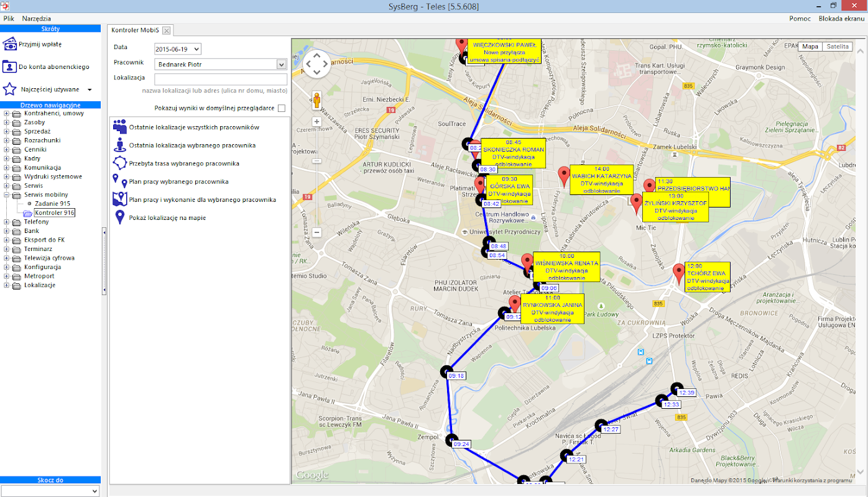Select the Rozrachunki tree item
The width and height of the screenshot is (868, 497).
pos(42,140)
